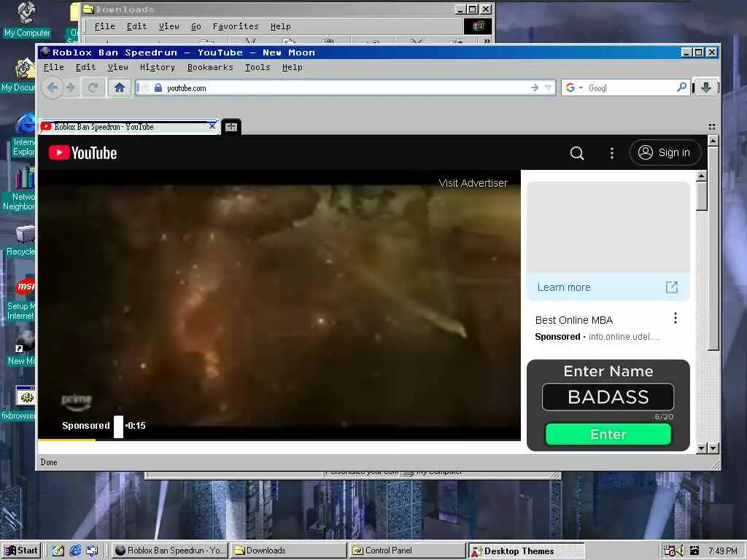Open the Help menu in Downloads window
747x560 pixels.
click(x=280, y=26)
